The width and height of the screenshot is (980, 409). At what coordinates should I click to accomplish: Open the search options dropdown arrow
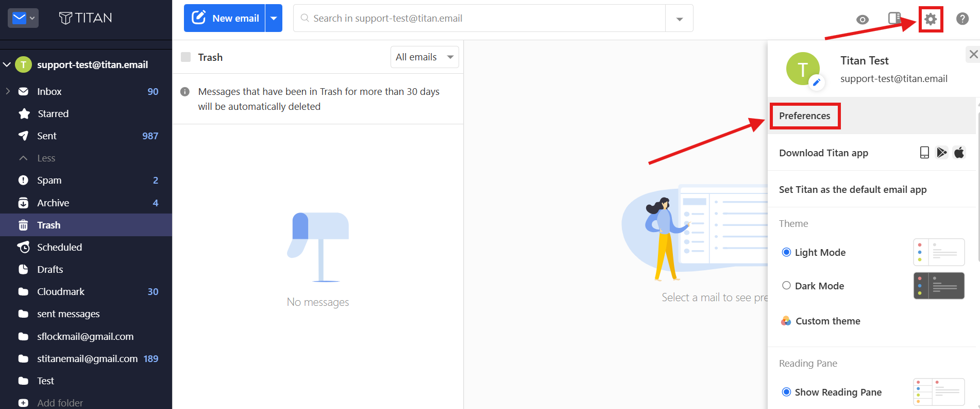click(680, 19)
